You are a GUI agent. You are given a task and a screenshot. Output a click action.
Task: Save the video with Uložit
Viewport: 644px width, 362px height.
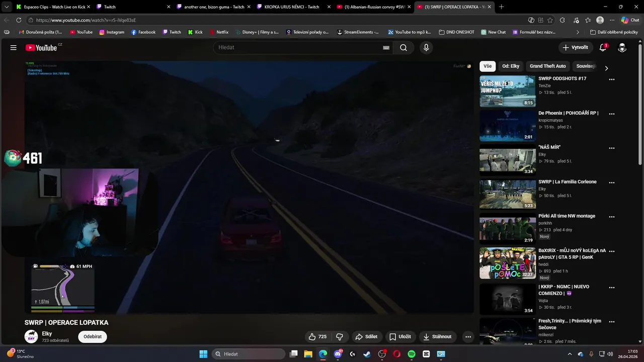400,336
